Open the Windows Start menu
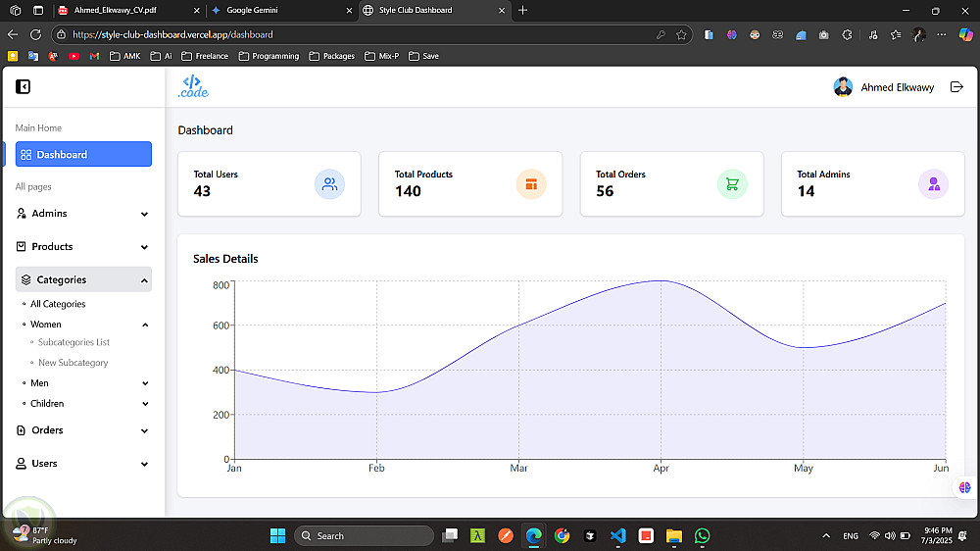Image resolution: width=980 pixels, height=551 pixels. 277,536
